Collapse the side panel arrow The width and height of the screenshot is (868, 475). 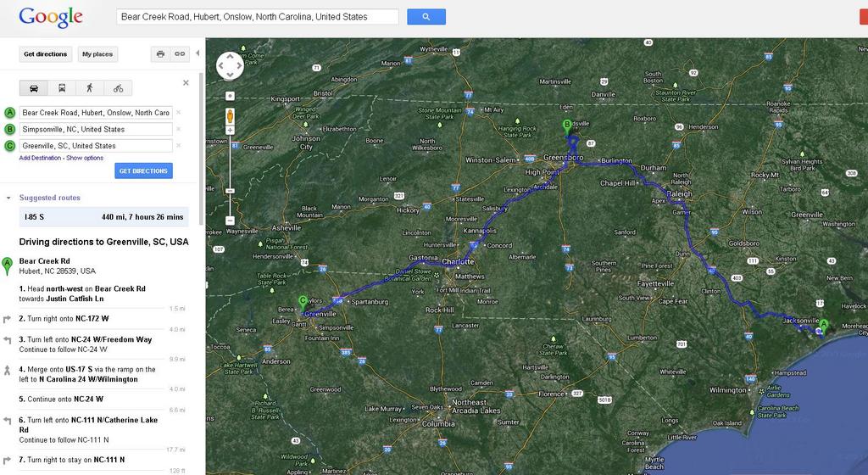pyautogui.click(x=198, y=53)
